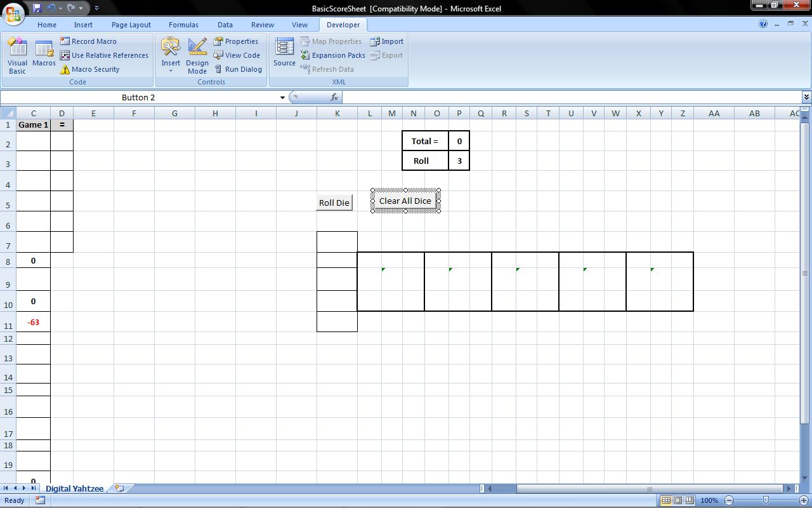This screenshot has height=508, width=812.
Task: Switch to Page Layout view
Action: (x=678, y=500)
